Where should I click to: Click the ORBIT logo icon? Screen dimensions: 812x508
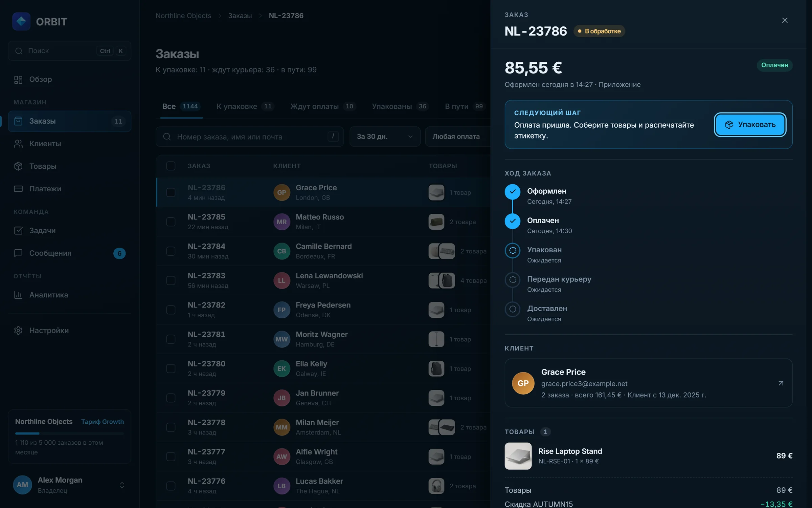(x=21, y=21)
